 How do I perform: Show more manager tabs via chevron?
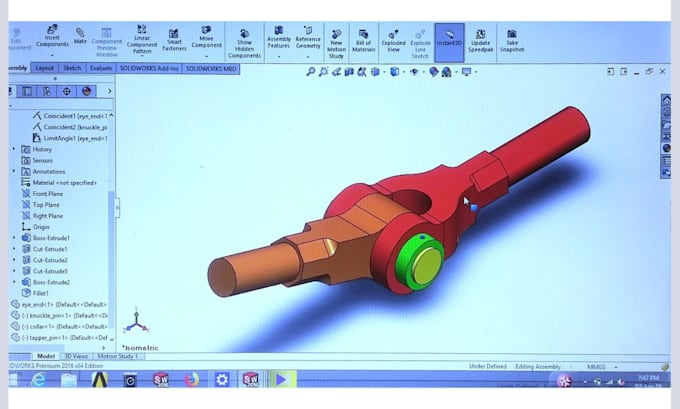tap(109, 91)
